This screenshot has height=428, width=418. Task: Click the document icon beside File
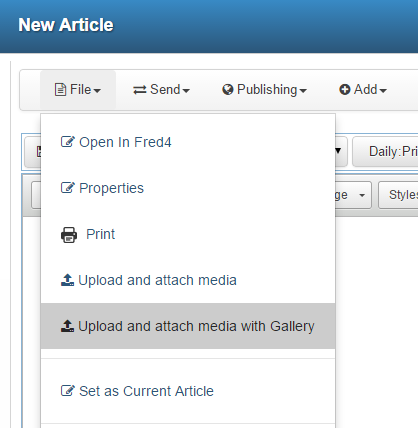click(x=60, y=90)
